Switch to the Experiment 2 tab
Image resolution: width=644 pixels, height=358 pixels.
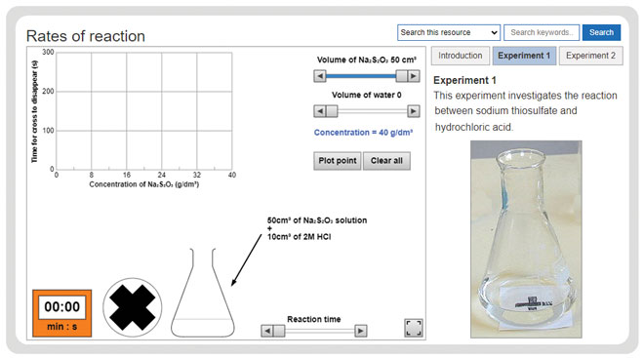coord(590,56)
